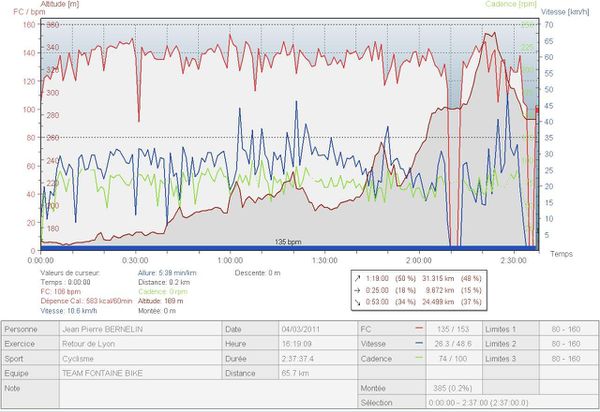The image size is (600, 412).
Task: Click the FC / bpm axis title
Action: pyautogui.click(x=29, y=12)
